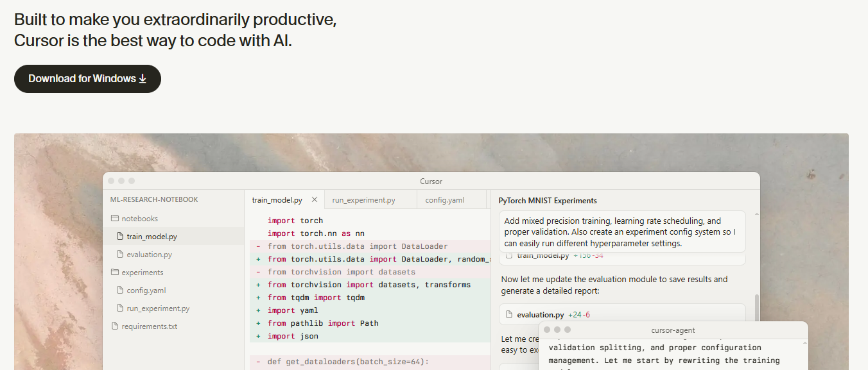The image size is (868, 370).
Task: Click the cursor-agent window title bar
Action: click(673, 330)
